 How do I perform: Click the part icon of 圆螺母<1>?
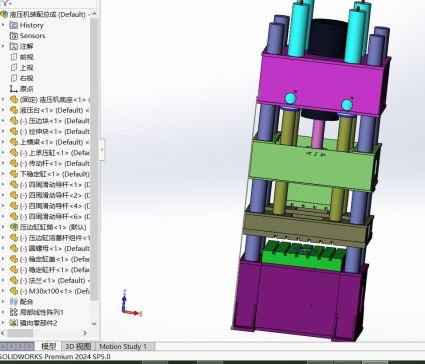(14, 248)
